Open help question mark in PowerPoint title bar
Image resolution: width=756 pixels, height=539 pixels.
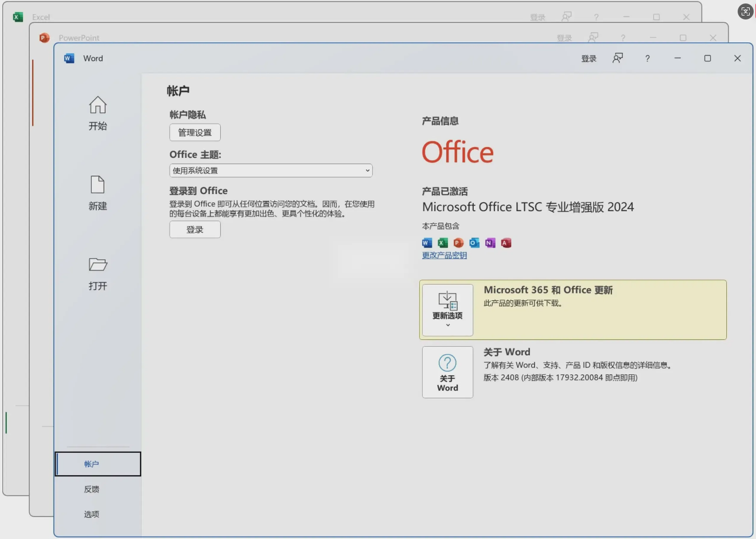click(x=623, y=38)
